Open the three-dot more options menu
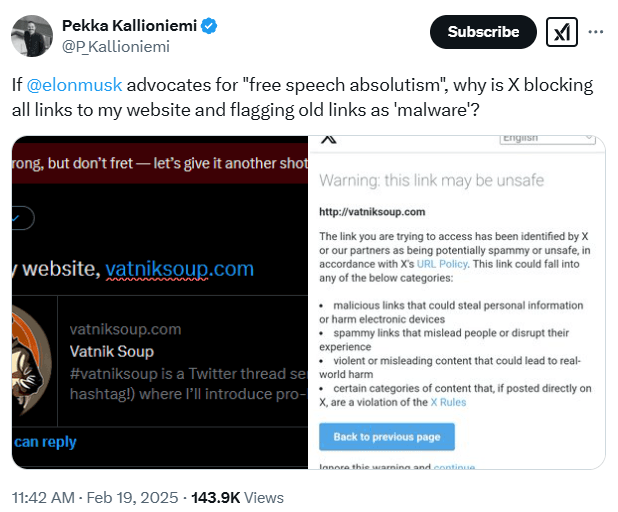 [596, 32]
